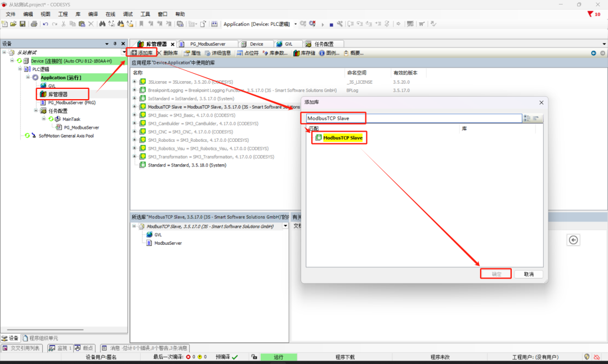Expand the 3SLicense library row
The image size is (608, 364).
[135, 82]
